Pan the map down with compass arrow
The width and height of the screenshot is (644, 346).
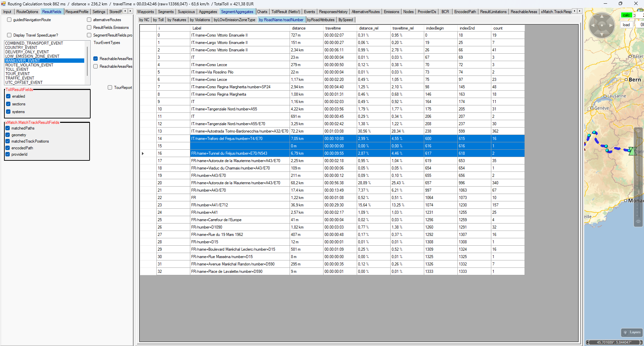(x=602, y=34)
